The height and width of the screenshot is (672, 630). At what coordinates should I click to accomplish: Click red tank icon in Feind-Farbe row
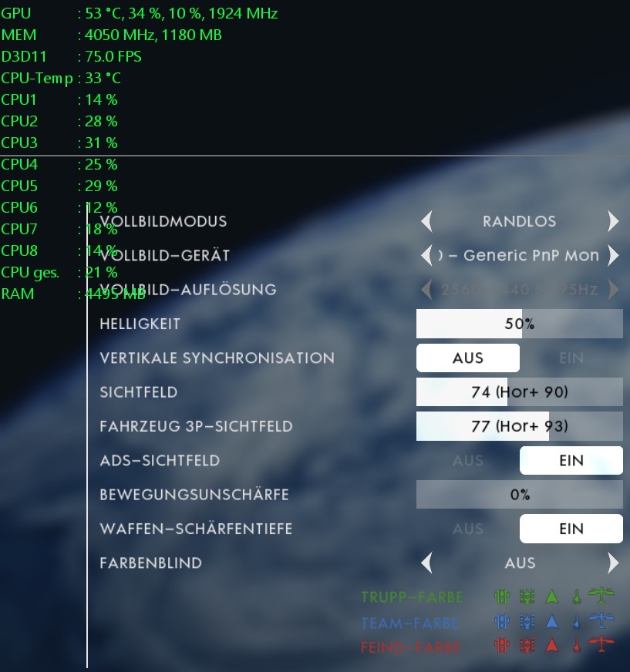tap(502, 645)
